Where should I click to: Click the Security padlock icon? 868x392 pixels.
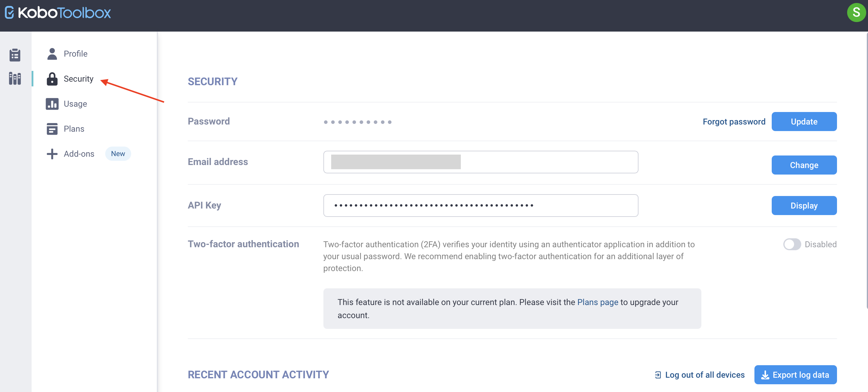tap(52, 78)
